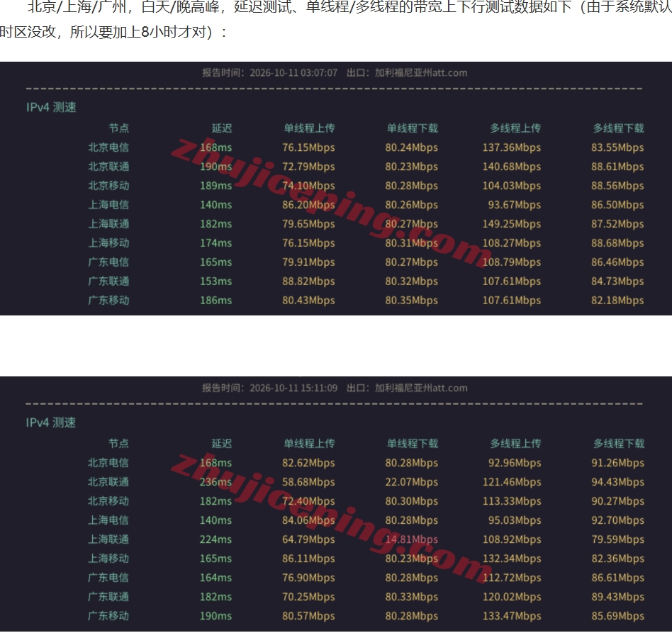Click the 132.34Mbps multi-thread upload value
Screen dimensions: 672x633
(x=512, y=559)
